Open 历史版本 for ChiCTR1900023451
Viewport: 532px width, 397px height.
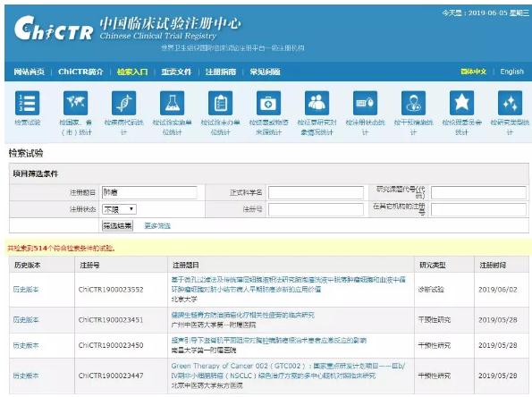tap(26, 319)
